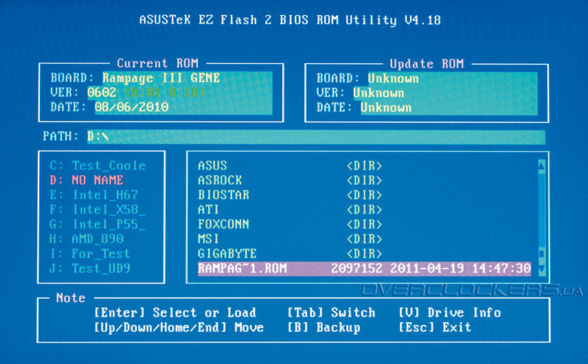Click the [B] Backup option
This screenshot has width=588, height=364.
pos(324,328)
